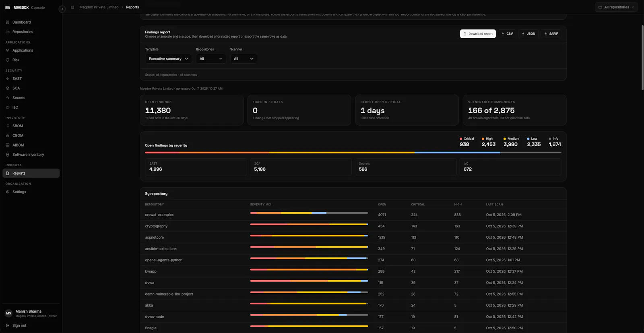The height and width of the screenshot is (333, 644).
Task: Click the page's vertical scrollbar
Action: pos(642,58)
